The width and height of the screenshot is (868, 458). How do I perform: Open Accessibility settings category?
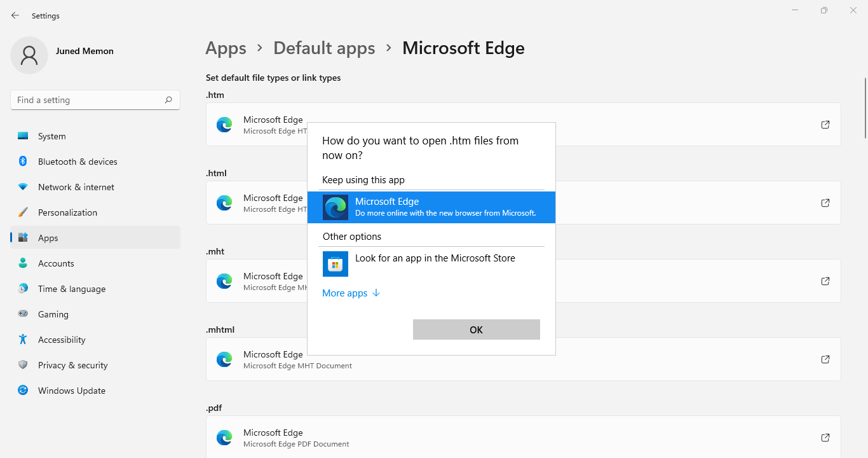point(95,340)
